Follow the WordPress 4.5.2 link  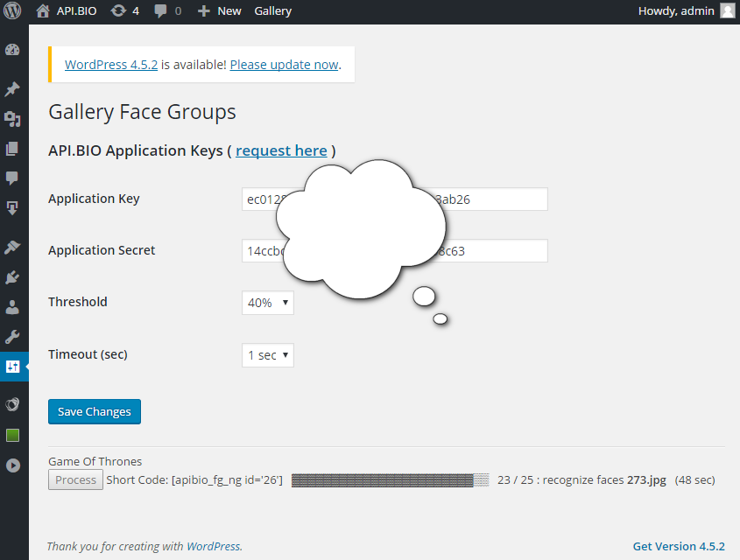click(x=111, y=65)
